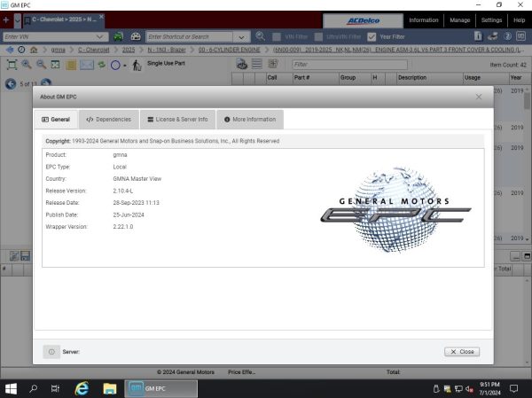The width and height of the screenshot is (532, 398).
Task: Go to previous illustration with left arrow
Action: pyautogui.click(x=11, y=84)
